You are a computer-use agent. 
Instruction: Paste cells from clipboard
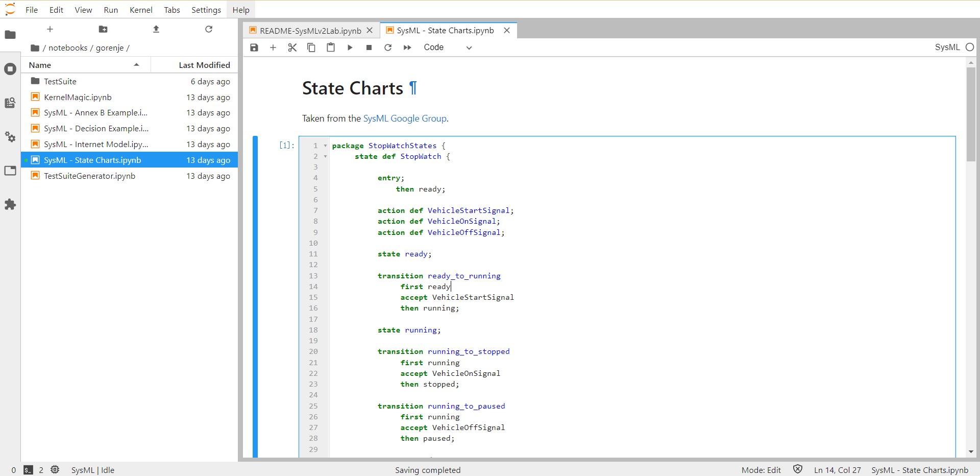331,47
